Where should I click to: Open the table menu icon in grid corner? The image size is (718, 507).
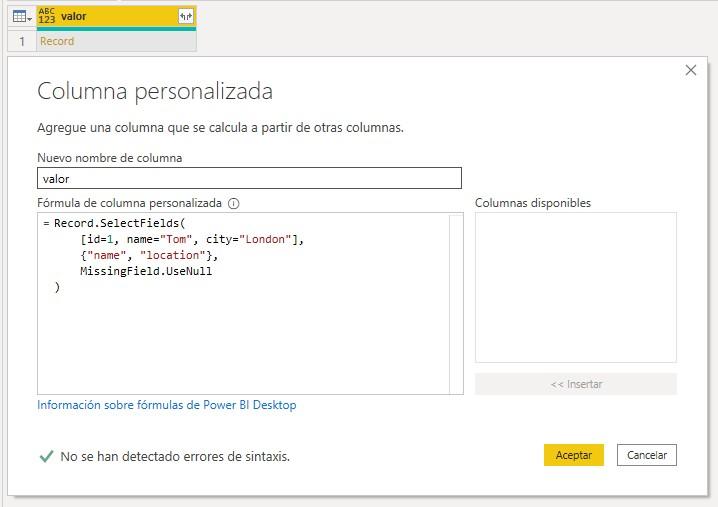21,16
